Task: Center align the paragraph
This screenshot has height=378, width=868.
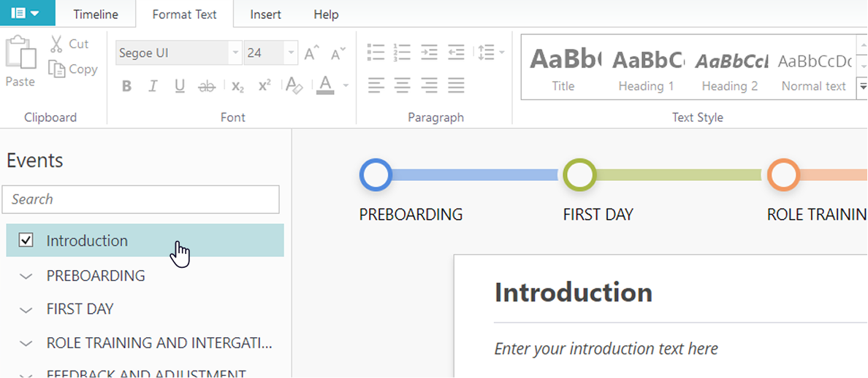Action: pos(402,85)
